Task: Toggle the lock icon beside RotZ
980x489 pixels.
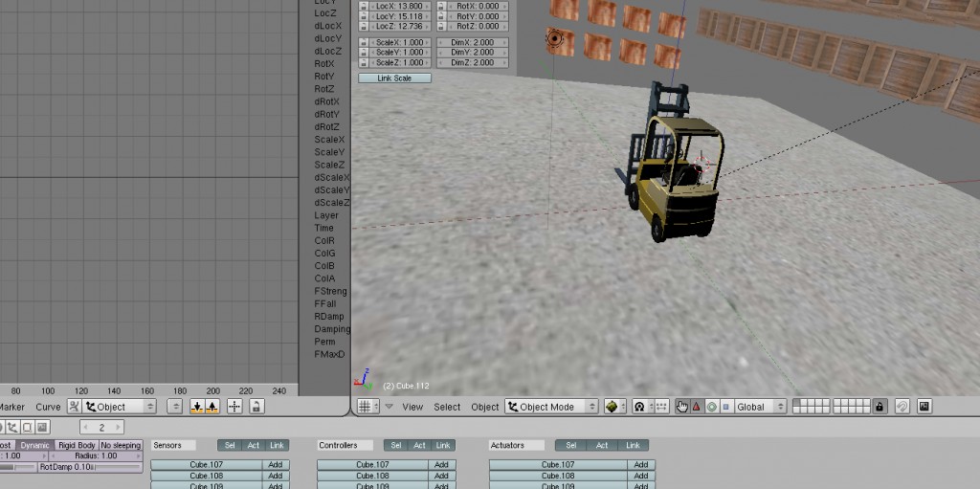Action: (442, 26)
